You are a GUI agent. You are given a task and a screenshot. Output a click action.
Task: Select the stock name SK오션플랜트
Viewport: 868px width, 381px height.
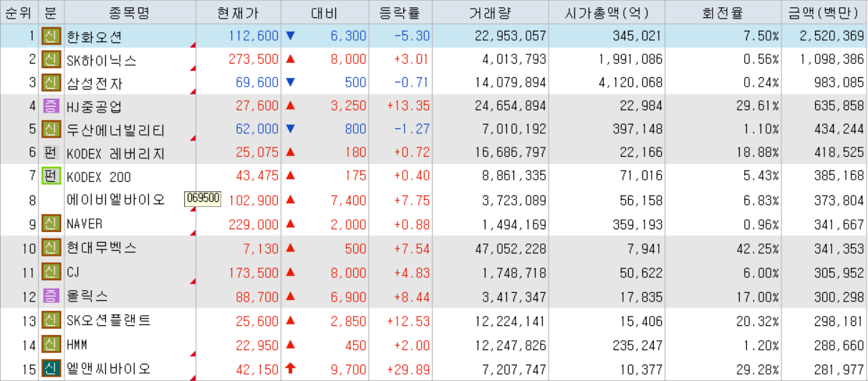[x=109, y=319]
